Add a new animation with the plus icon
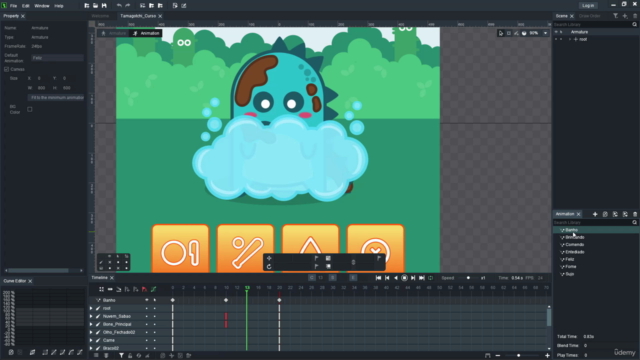The width and height of the screenshot is (640, 360). [595, 214]
